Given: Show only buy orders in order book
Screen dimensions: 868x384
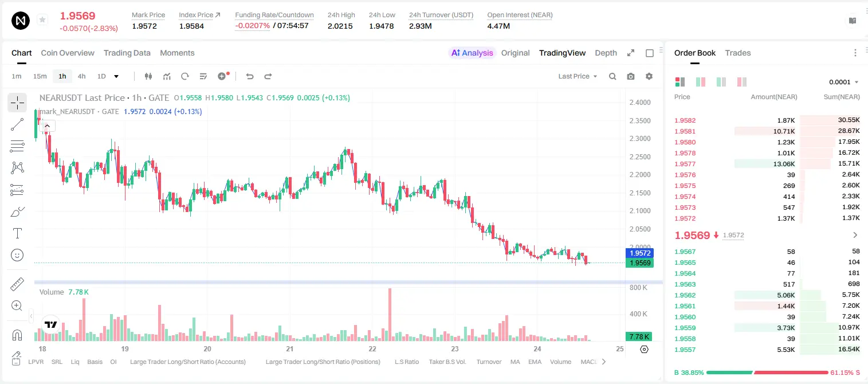Looking at the screenshot, I should (721, 82).
